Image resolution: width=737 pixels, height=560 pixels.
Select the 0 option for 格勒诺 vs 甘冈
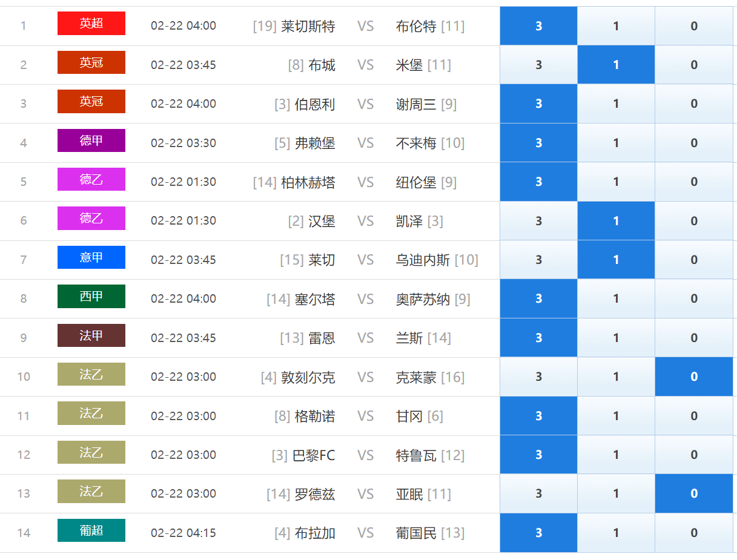[693, 416]
